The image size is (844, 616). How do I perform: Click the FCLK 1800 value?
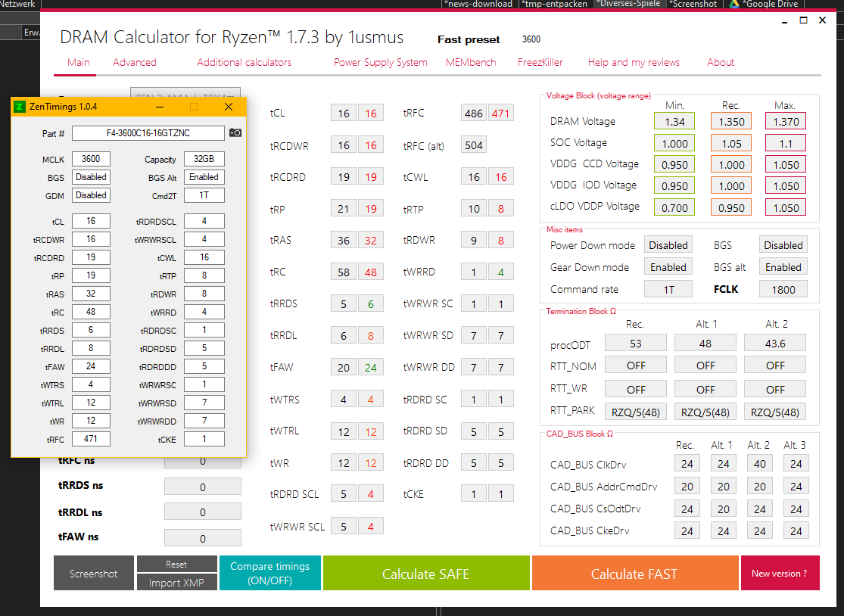(x=783, y=289)
